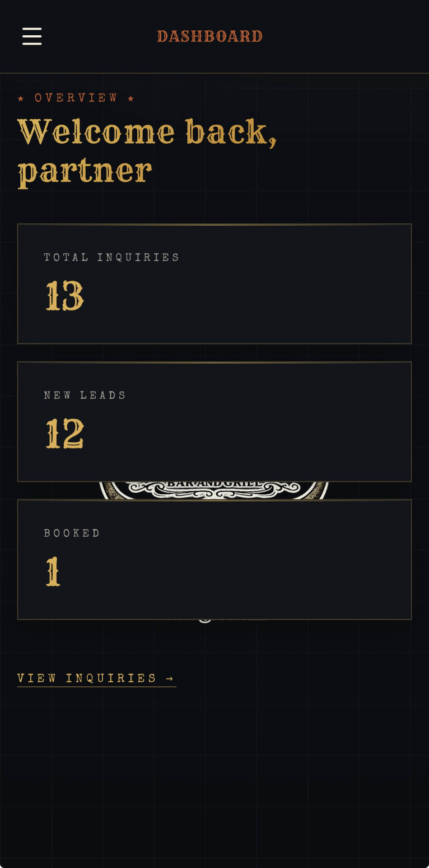Open the BOOKED label
The width and height of the screenshot is (429, 868).
tap(72, 533)
